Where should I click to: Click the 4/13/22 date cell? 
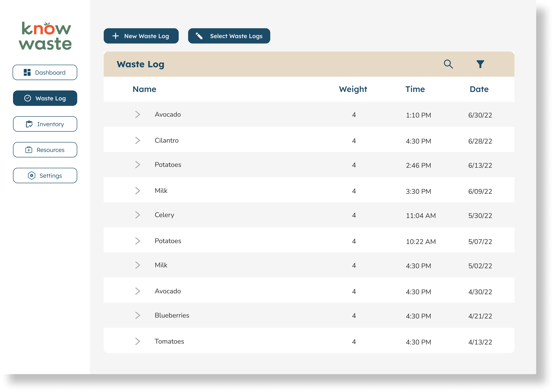click(x=480, y=342)
